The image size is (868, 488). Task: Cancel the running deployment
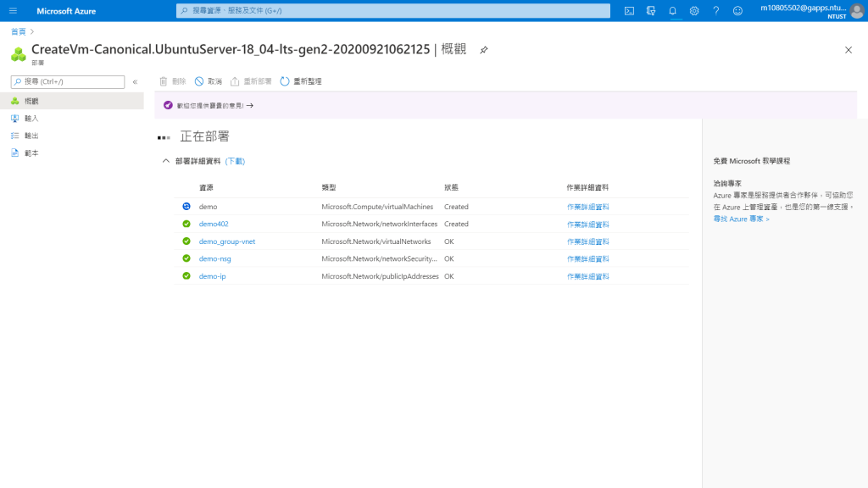click(209, 81)
